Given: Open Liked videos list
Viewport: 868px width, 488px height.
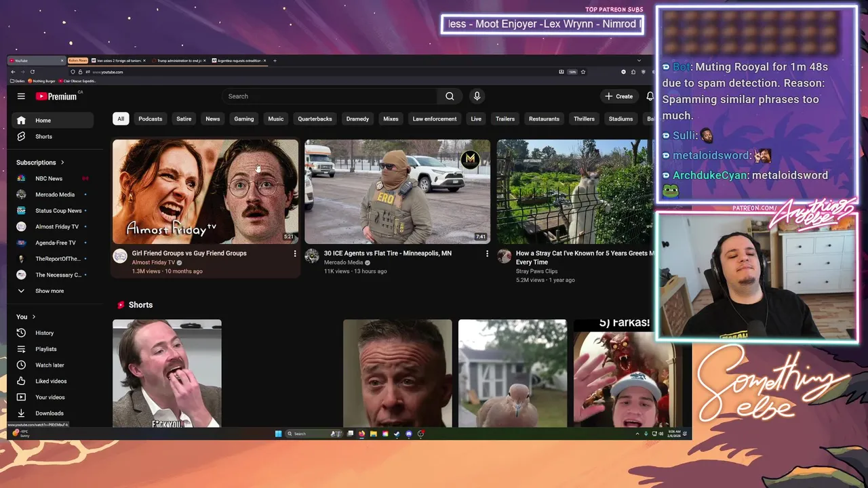Looking at the screenshot, I should 52,381.
